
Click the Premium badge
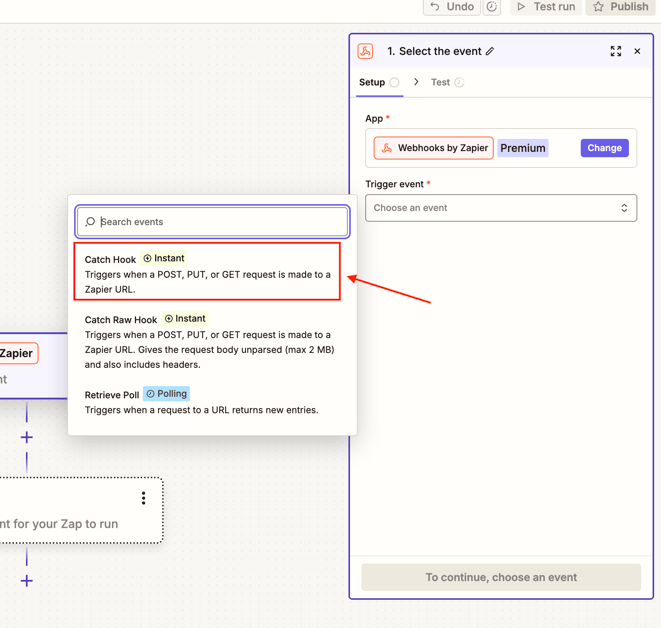[523, 148]
